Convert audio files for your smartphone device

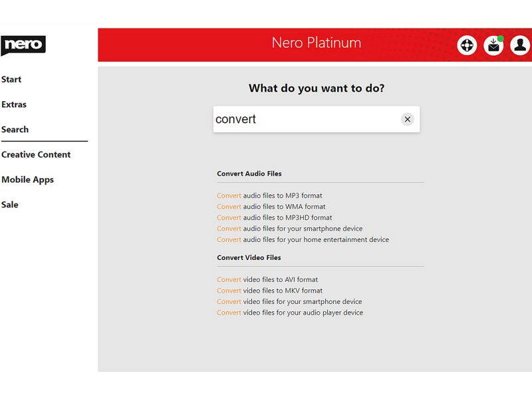289,228
